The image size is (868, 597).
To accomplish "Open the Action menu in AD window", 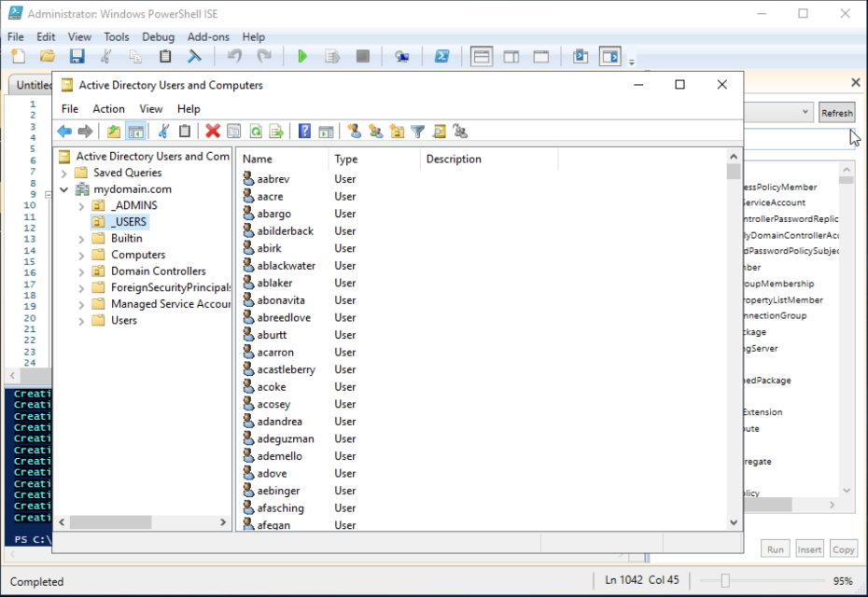I will coord(108,109).
